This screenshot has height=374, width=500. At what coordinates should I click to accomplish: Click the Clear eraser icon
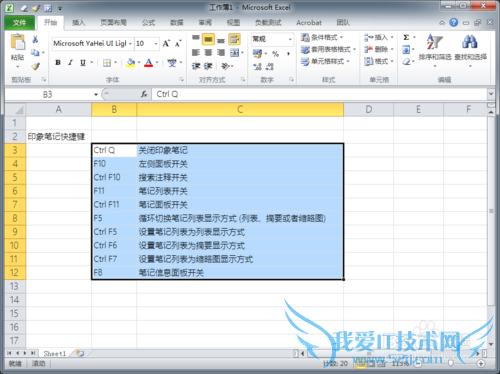click(406, 62)
